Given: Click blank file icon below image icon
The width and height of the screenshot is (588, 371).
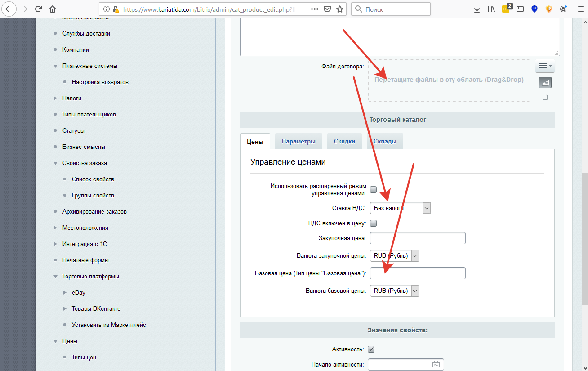Looking at the screenshot, I should pos(545,97).
